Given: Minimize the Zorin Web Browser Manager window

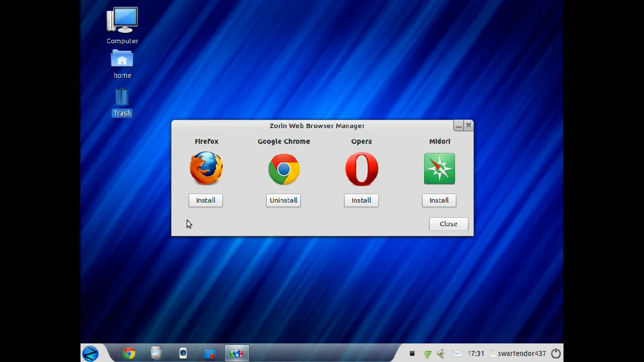Looking at the screenshot, I should coord(458,125).
